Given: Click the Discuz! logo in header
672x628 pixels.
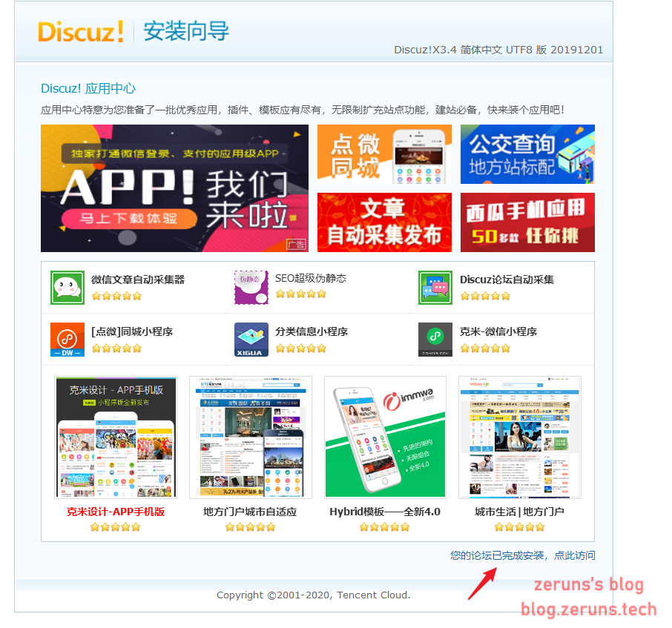Looking at the screenshot, I should pos(81,32).
